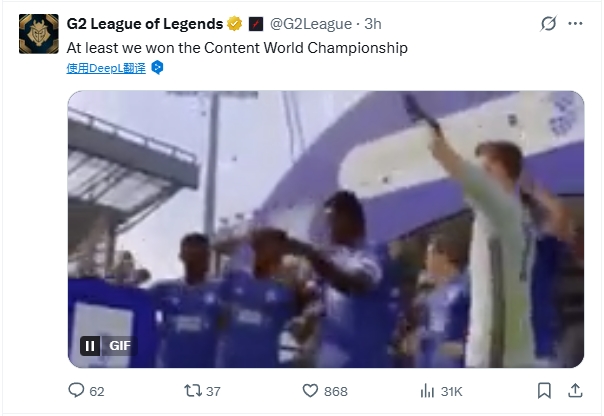
Task: Click the G2 League of Legends display name
Action: pyautogui.click(x=144, y=24)
